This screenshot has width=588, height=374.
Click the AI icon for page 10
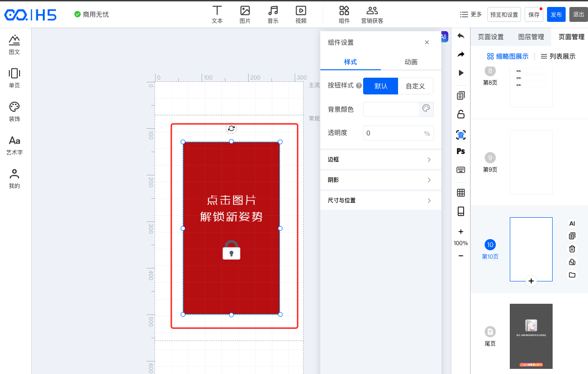[x=572, y=223]
